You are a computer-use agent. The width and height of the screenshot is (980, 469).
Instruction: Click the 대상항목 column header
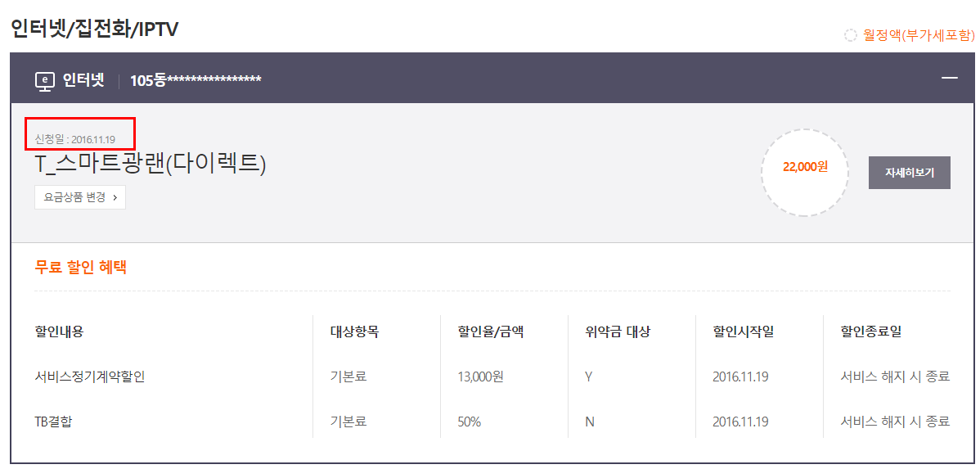354,331
